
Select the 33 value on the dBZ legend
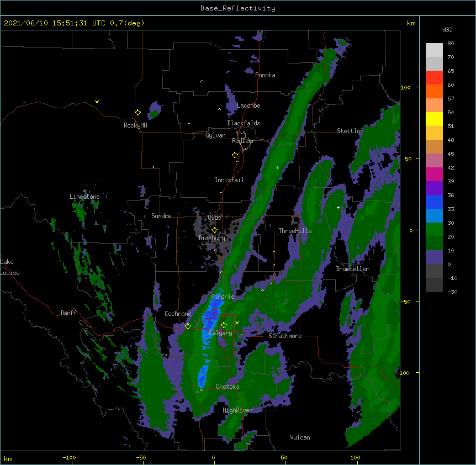pos(451,209)
